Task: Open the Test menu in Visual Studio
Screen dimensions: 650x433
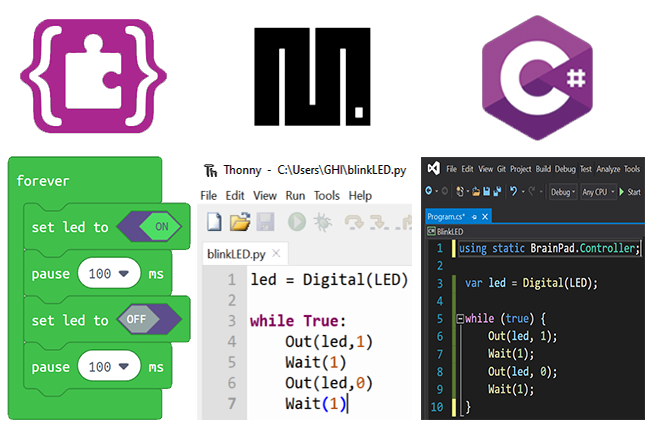Action: 585,169
